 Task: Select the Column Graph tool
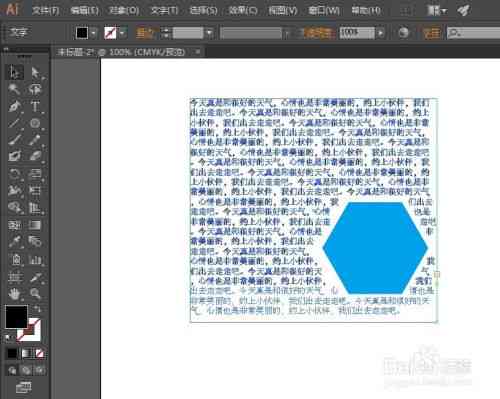click(x=35, y=259)
